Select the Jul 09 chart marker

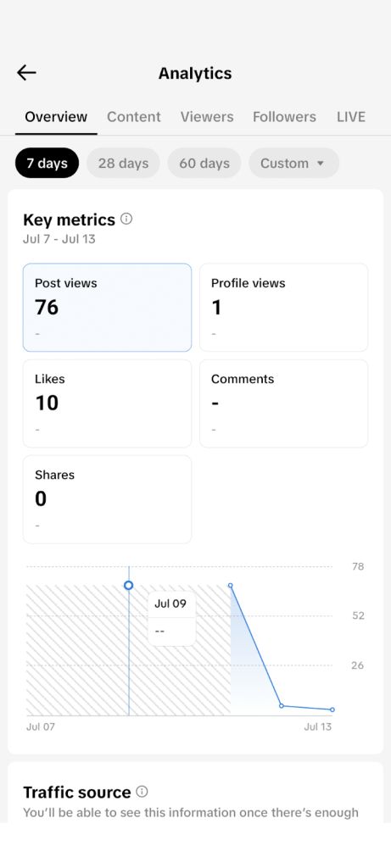click(x=128, y=585)
